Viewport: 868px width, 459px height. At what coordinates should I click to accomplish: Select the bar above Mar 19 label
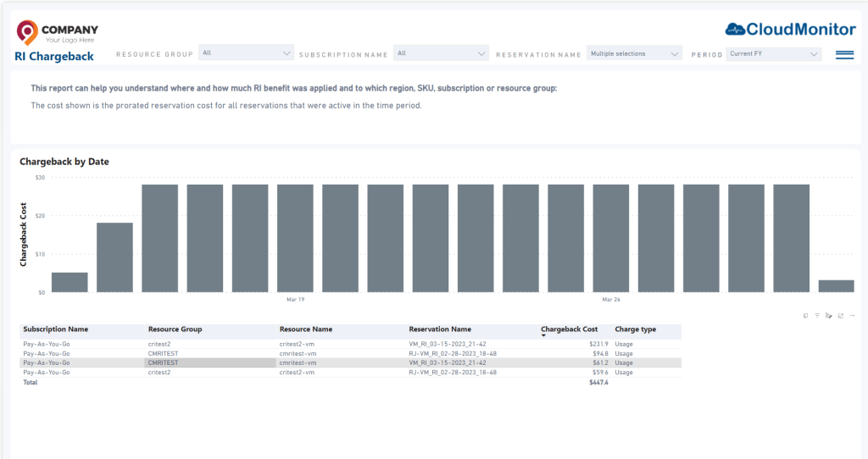click(295, 238)
